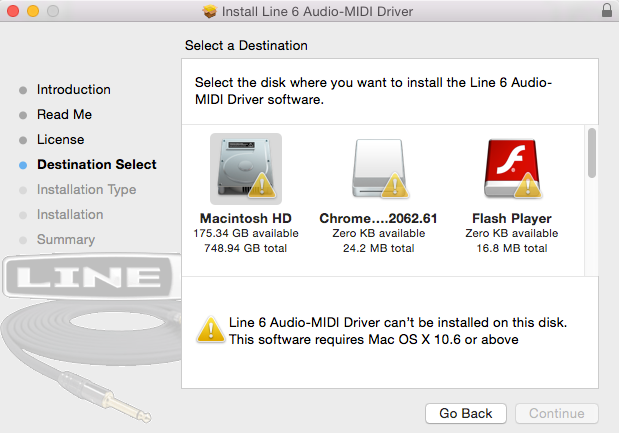Screen dimensions: 619x433
Task: Select the Introduction step in sidebar
Action: pyautogui.click(x=73, y=90)
